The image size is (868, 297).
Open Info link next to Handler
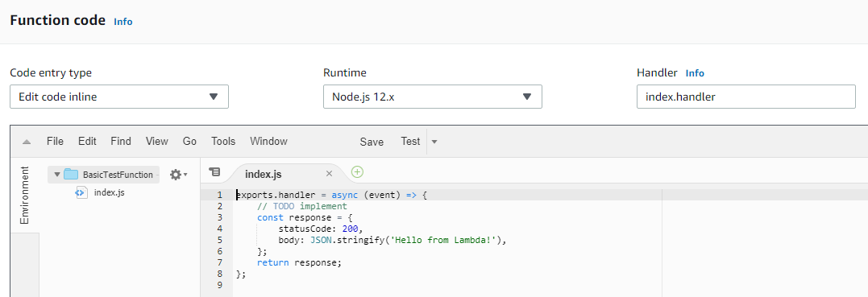point(695,73)
